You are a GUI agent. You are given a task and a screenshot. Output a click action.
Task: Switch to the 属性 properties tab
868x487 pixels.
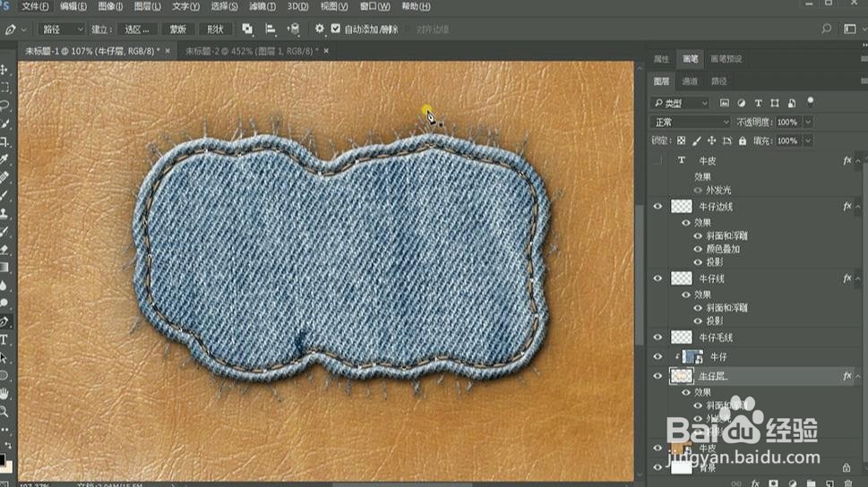pos(661,59)
